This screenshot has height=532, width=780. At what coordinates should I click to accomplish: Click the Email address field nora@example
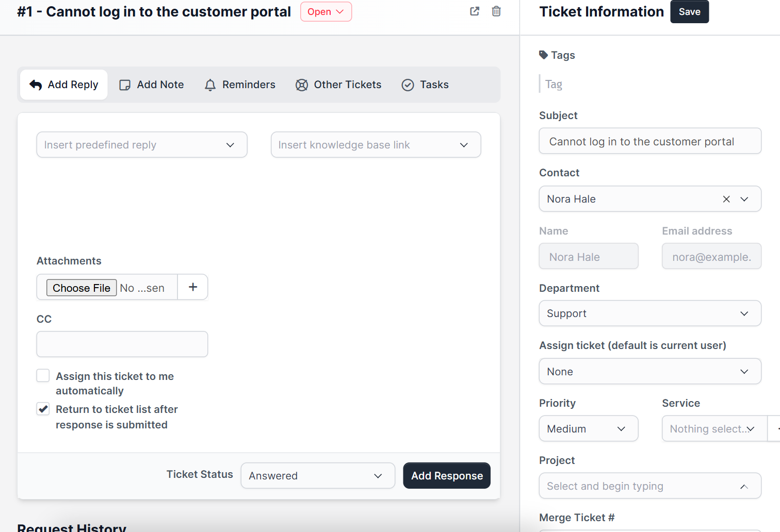(711, 256)
